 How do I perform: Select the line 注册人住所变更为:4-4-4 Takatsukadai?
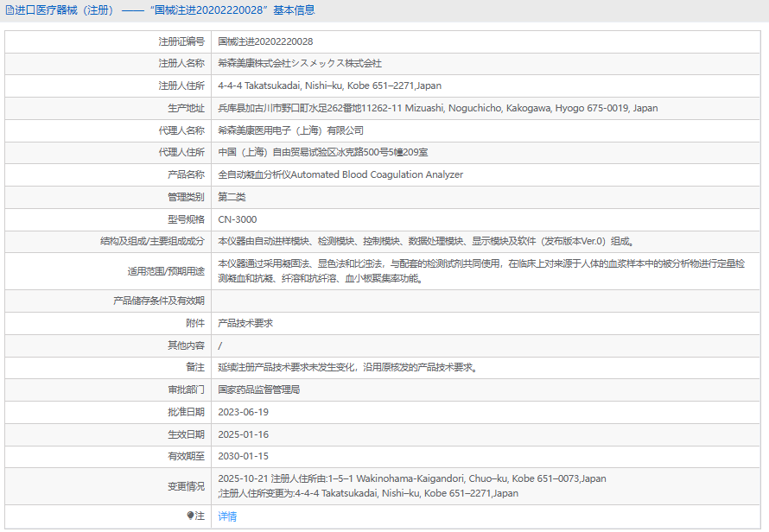(x=368, y=494)
